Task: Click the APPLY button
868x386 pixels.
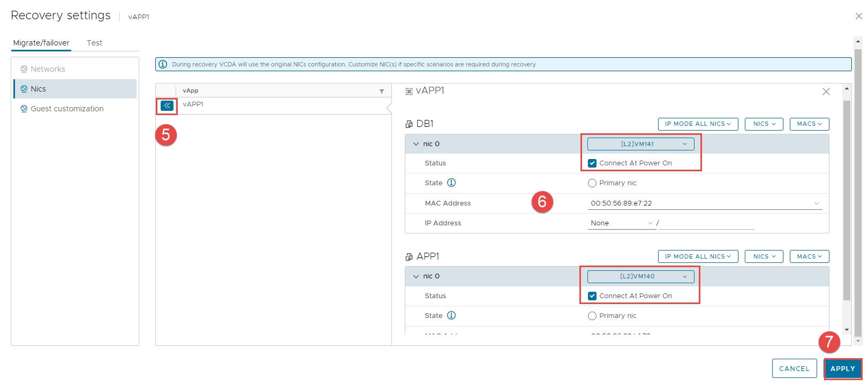Action: pos(842,369)
